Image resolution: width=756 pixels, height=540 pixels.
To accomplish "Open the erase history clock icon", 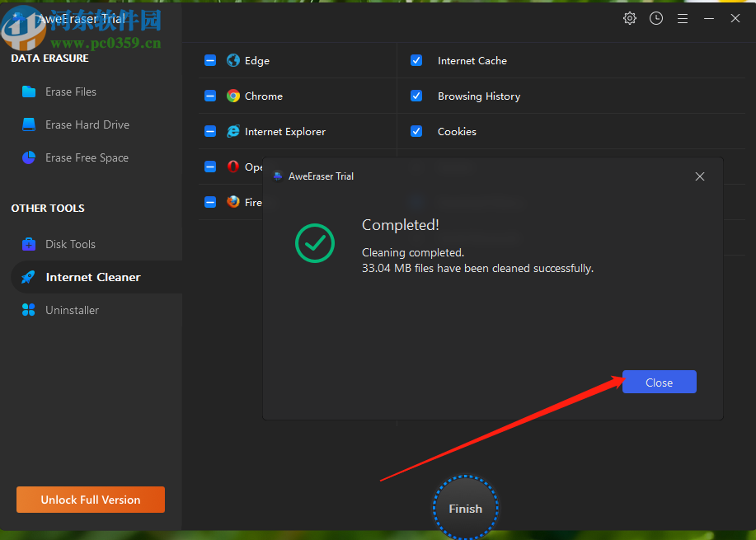I will pyautogui.click(x=656, y=18).
